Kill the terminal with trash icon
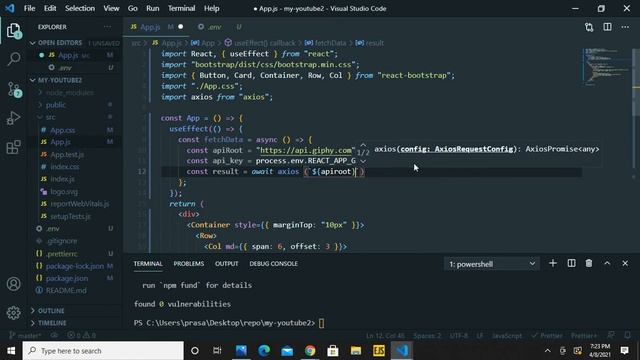Viewport: 640px width, 360px height. [589, 263]
